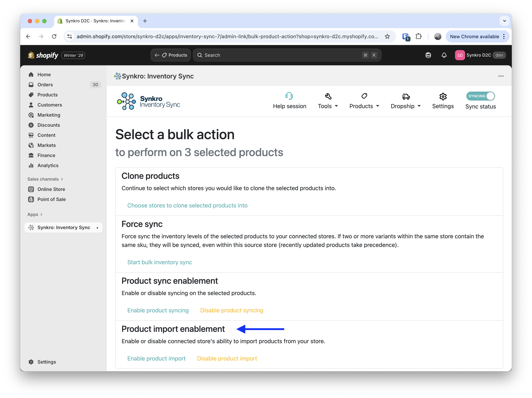Start bulk inventory sync for selected products
Viewport: 532px width, 398px height.
pos(159,262)
